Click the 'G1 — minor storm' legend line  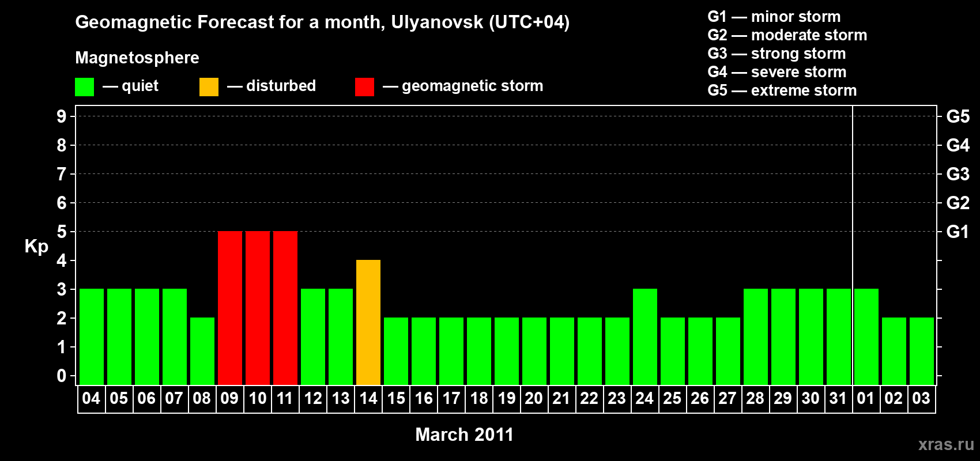pyautogui.click(x=774, y=17)
